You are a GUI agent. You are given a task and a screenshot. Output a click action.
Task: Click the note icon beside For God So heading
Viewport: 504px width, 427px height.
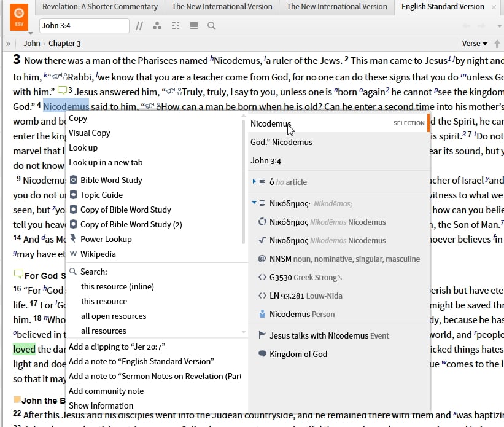pos(18,275)
